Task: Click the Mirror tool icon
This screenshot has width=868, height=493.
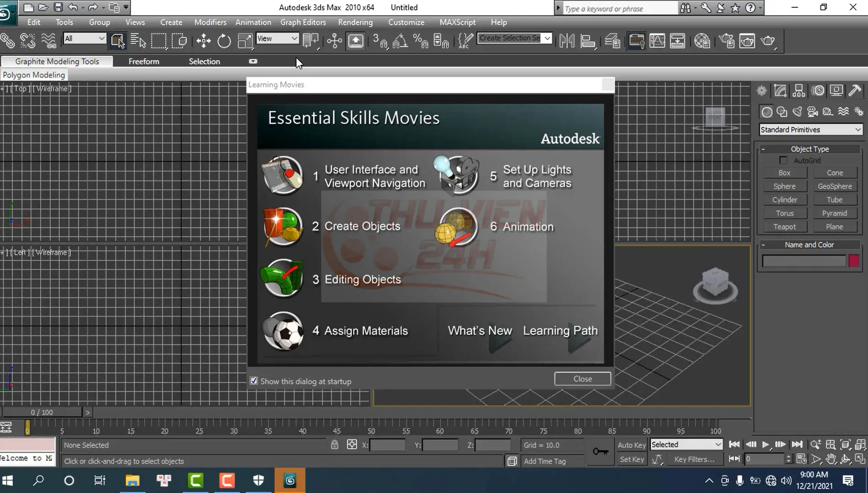Action: click(567, 41)
